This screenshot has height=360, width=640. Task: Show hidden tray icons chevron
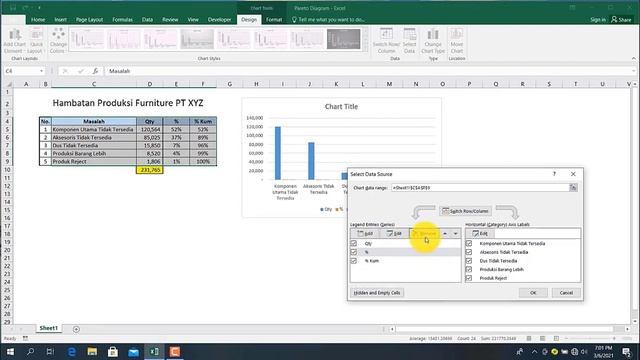(534, 351)
